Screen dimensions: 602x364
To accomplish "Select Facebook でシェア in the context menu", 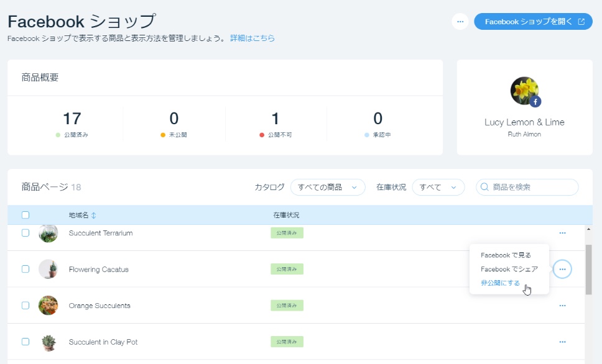I will pos(509,269).
